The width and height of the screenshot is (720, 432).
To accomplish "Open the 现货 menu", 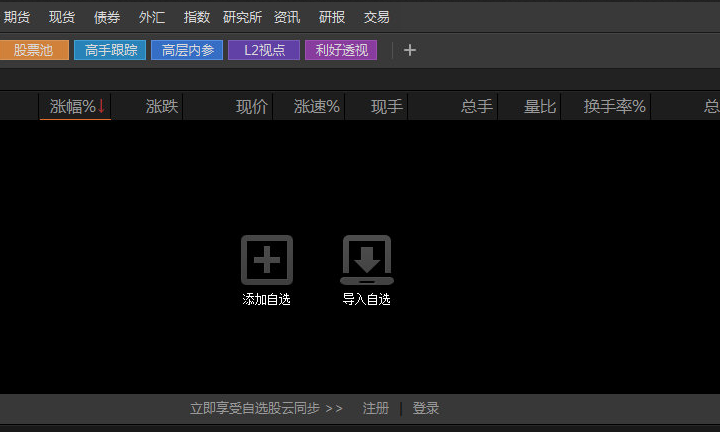I will point(62,17).
